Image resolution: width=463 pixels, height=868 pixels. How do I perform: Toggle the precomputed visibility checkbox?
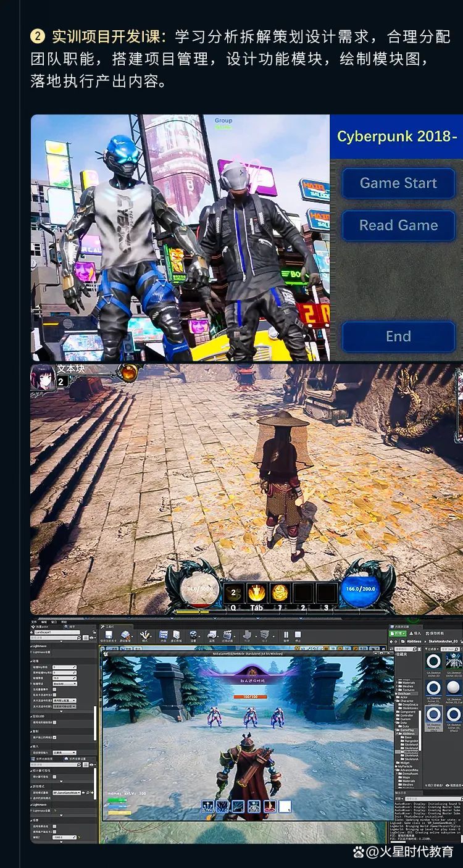point(54,777)
